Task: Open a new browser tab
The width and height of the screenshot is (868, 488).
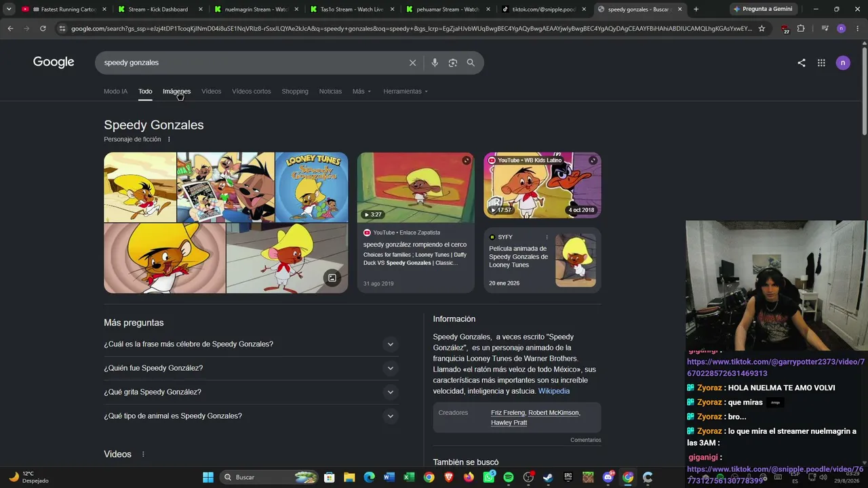Action: (696, 9)
